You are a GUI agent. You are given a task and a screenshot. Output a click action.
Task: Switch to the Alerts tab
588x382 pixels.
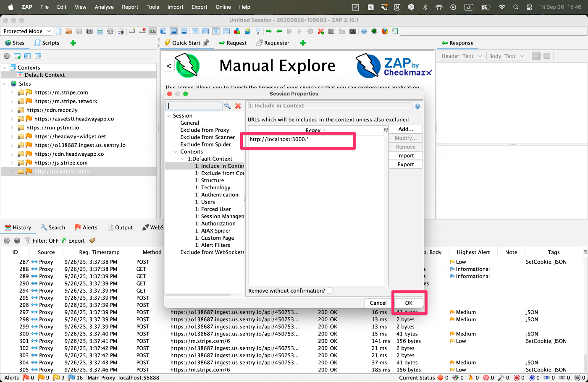[86, 228]
